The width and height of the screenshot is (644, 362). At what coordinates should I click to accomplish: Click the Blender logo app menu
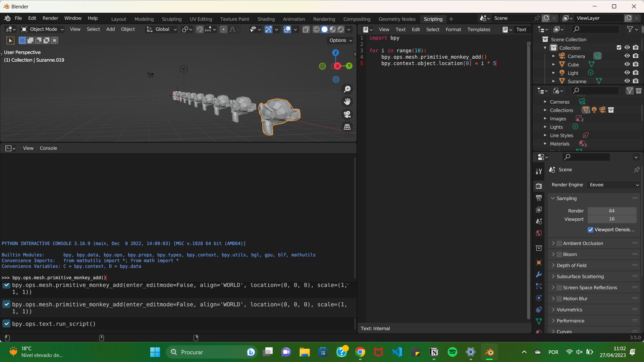click(7, 18)
